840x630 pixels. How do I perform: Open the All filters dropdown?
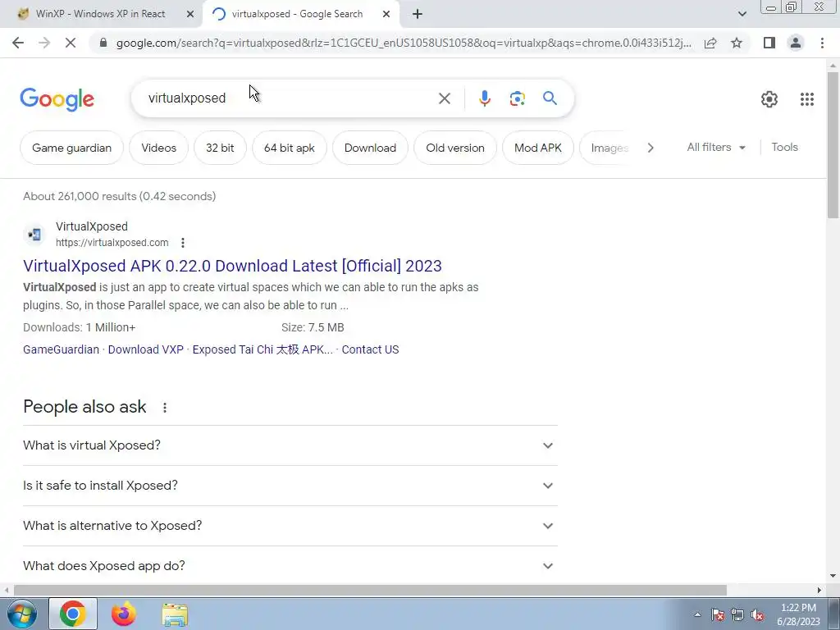716,148
